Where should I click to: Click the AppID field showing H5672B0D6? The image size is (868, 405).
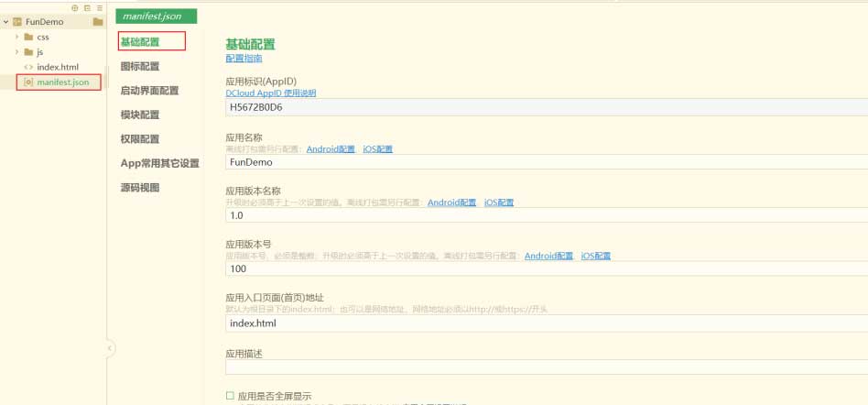click(547, 107)
